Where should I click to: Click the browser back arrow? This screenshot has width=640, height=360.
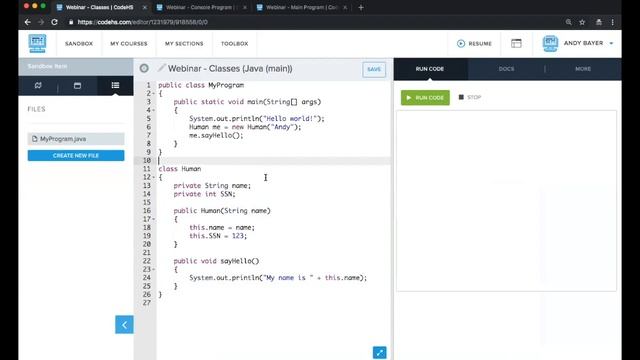27,22
